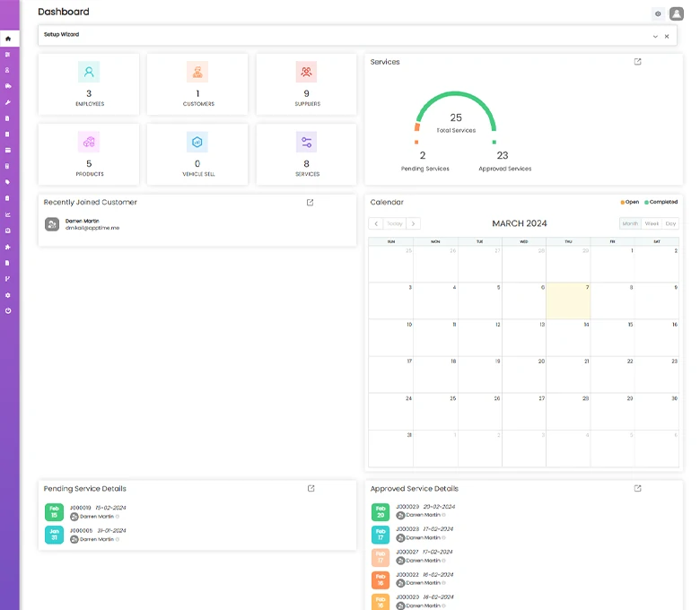Click the 'Setup Wizard' title text

pos(61,34)
